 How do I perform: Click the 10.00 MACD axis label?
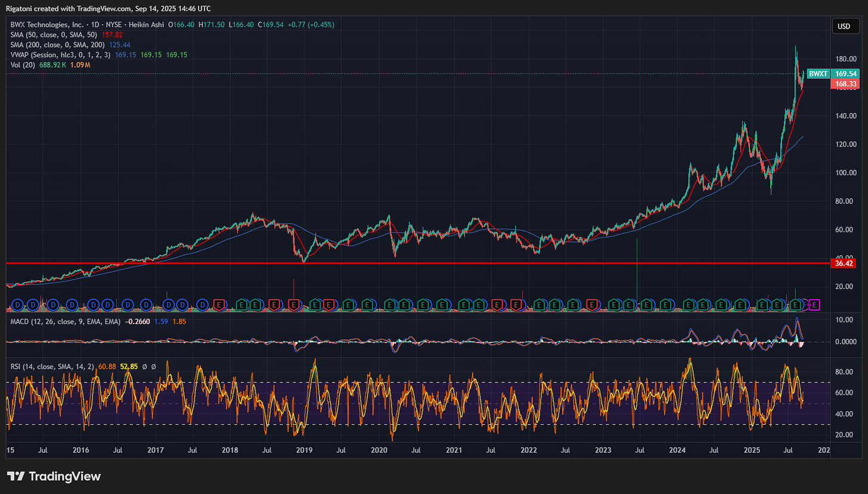tap(845, 320)
